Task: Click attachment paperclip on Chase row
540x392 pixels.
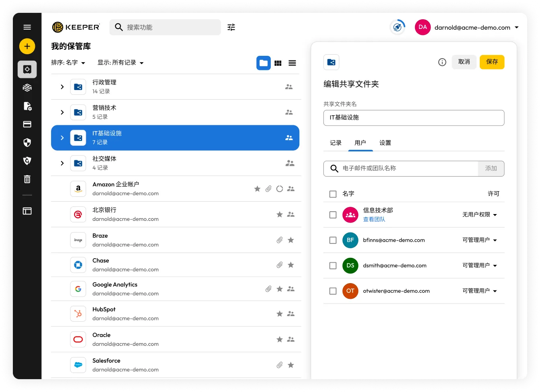Action: [280, 265]
